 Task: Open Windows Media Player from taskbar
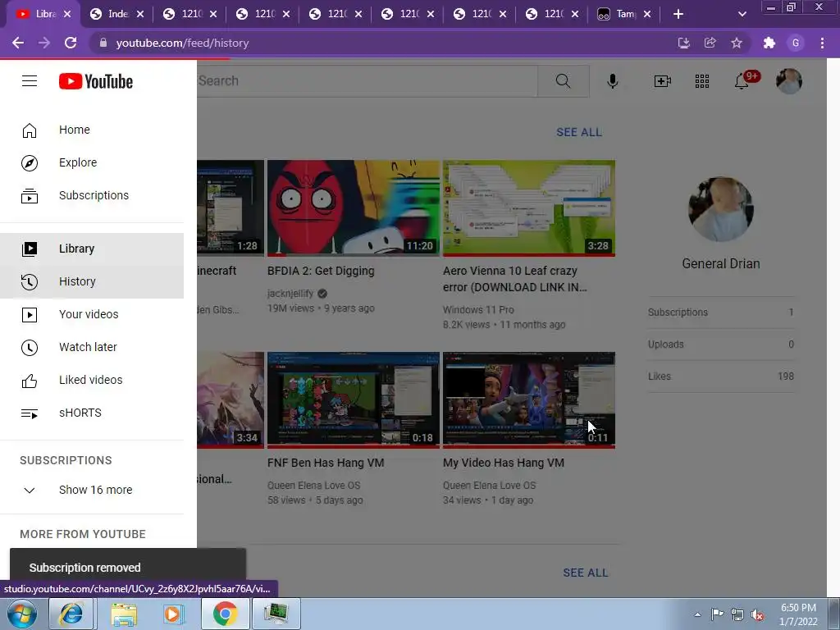[x=173, y=614]
